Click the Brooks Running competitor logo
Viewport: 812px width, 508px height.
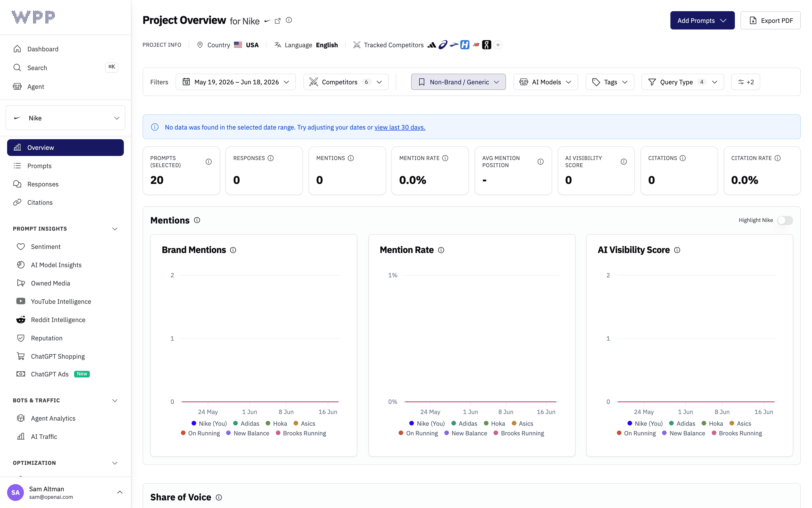coord(454,45)
